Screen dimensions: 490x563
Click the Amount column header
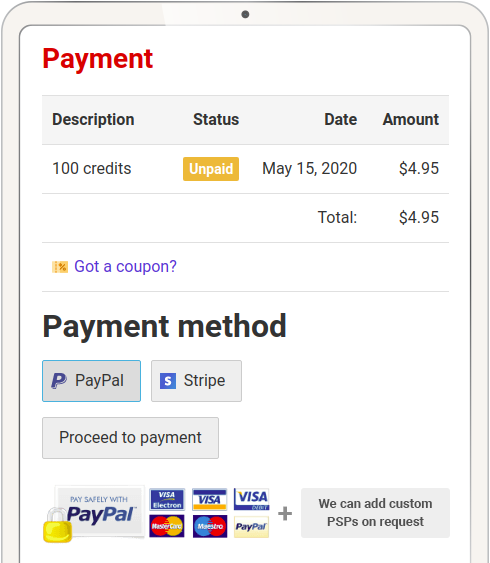click(x=411, y=120)
